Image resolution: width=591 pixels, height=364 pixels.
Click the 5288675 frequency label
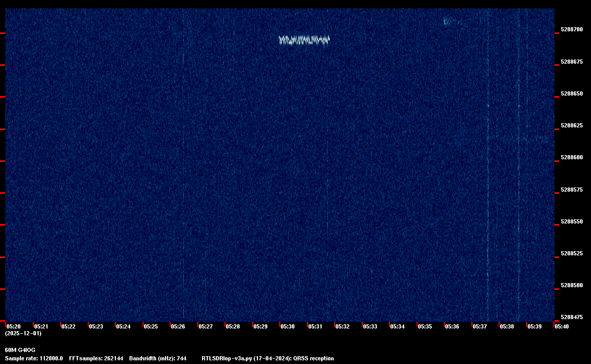coord(572,62)
